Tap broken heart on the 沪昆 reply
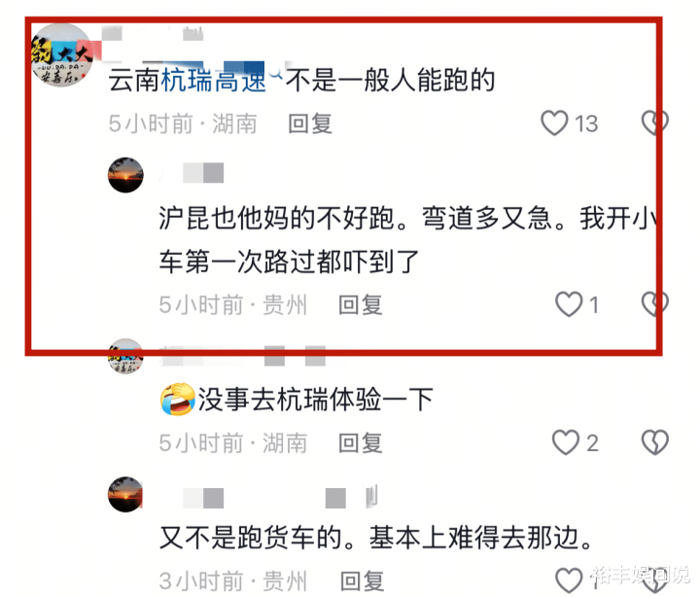 click(x=654, y=304)
